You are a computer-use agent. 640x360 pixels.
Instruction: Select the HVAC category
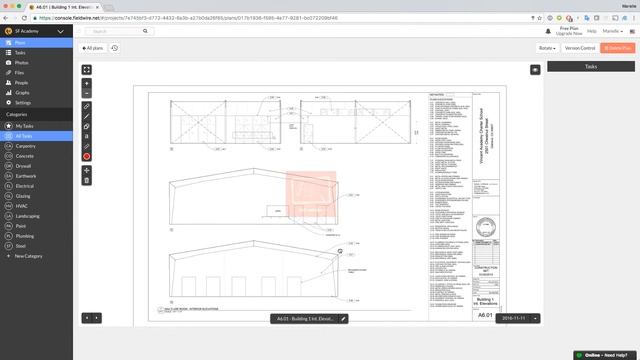(36, 206)
